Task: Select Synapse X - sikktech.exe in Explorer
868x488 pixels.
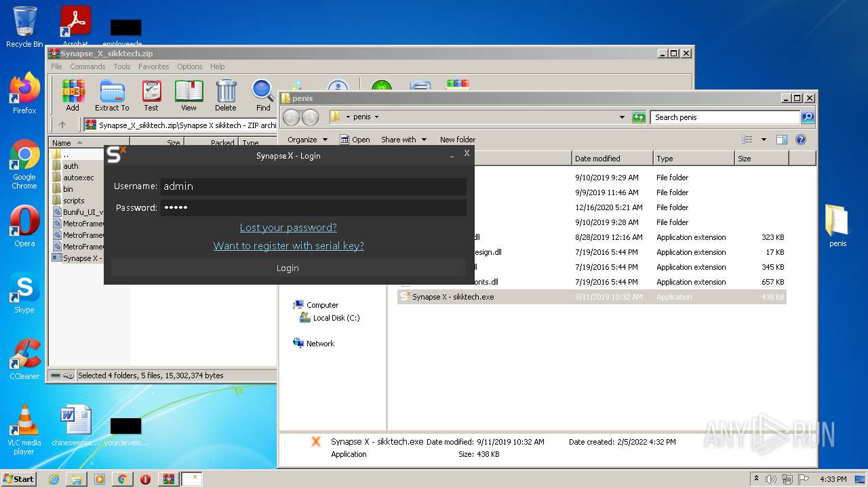Action: click(x=591, y=297)
